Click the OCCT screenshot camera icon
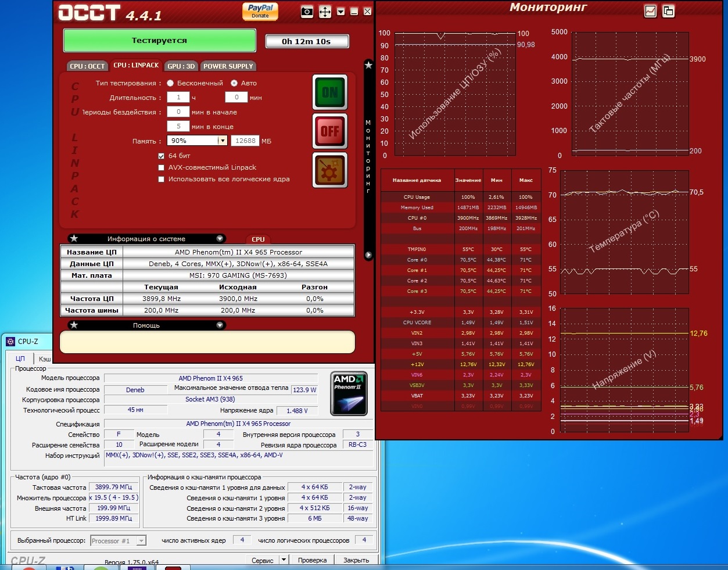Image resolution: width=728 pixels, height=570 pixels. click(x=307, y=12)
